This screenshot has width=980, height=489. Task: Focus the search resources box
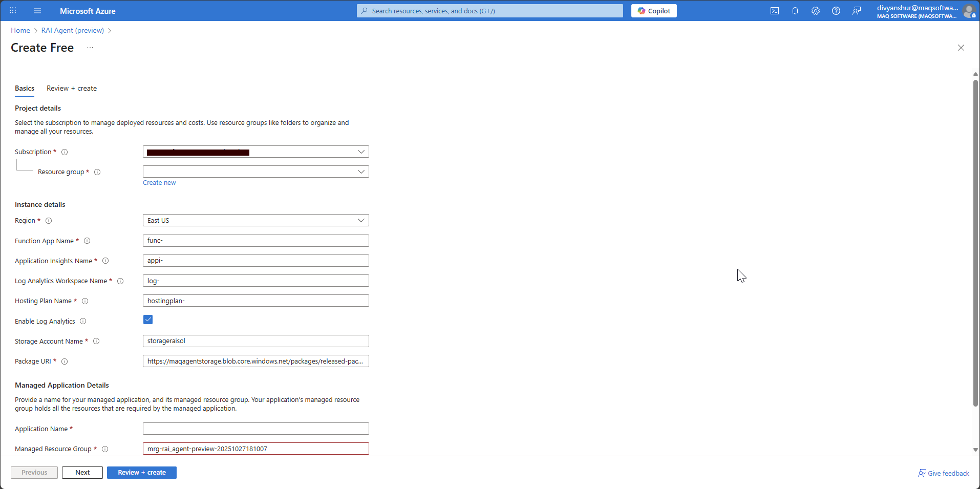490,11
